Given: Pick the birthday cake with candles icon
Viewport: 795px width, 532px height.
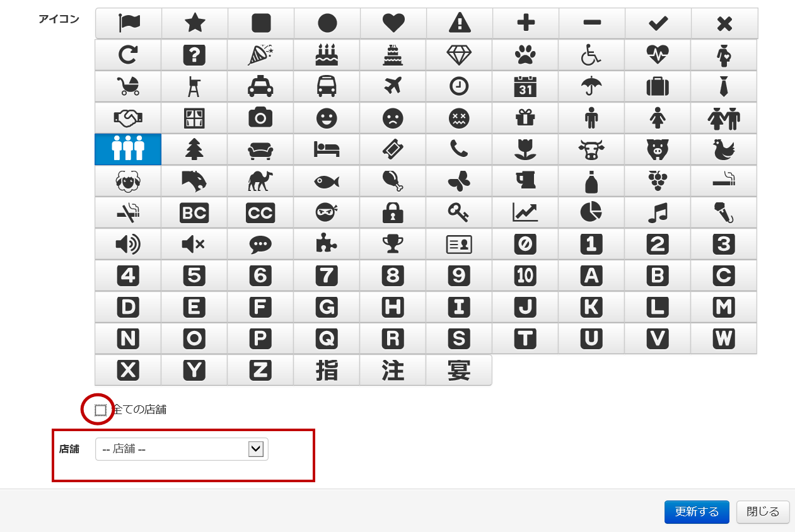Looking at the screenshot, I should [327, 55].
